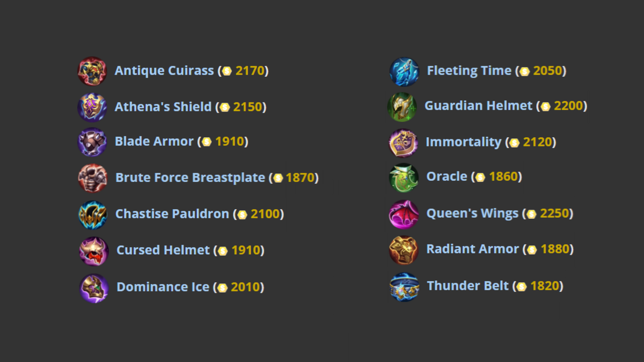Open the Brute Force Breastplate icon
This screenshot has width=644, height=362.
[x=93, y=178]
